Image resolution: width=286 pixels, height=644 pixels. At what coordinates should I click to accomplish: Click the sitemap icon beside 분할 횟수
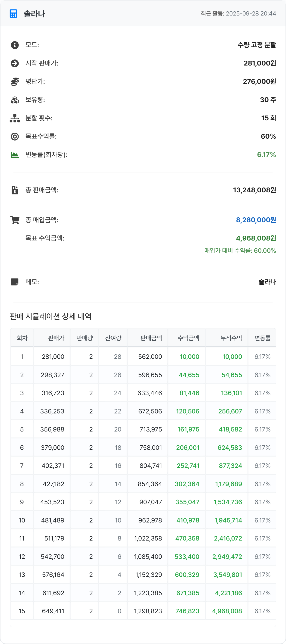coord(15,118)
